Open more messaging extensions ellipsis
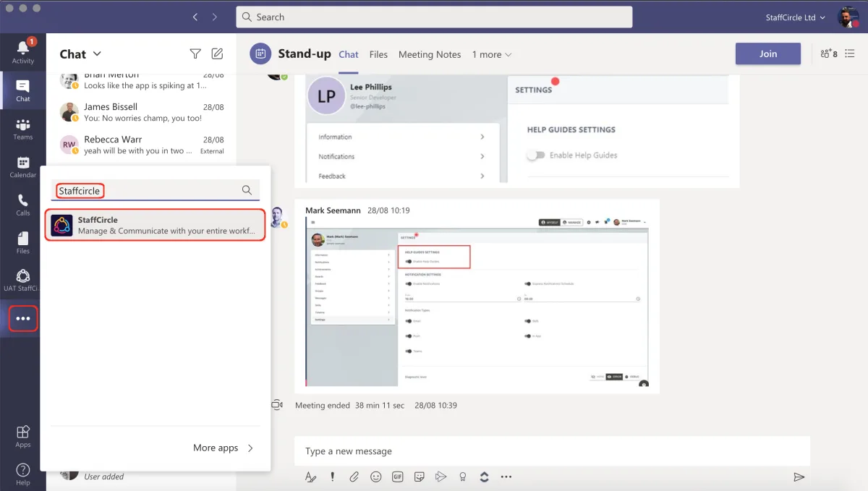 point(506,477)
